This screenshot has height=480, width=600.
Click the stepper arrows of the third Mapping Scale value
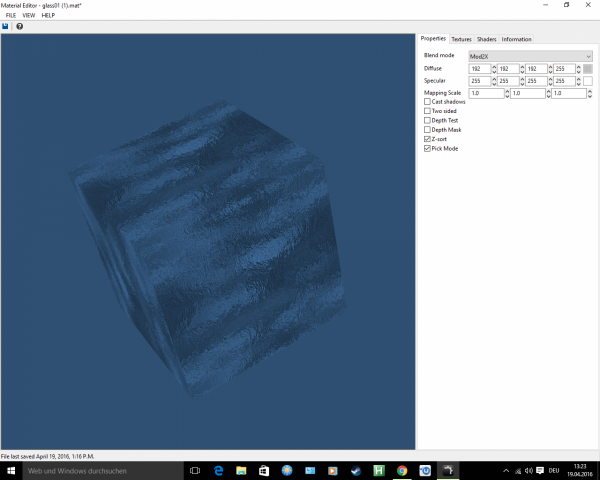coord(590,93)
